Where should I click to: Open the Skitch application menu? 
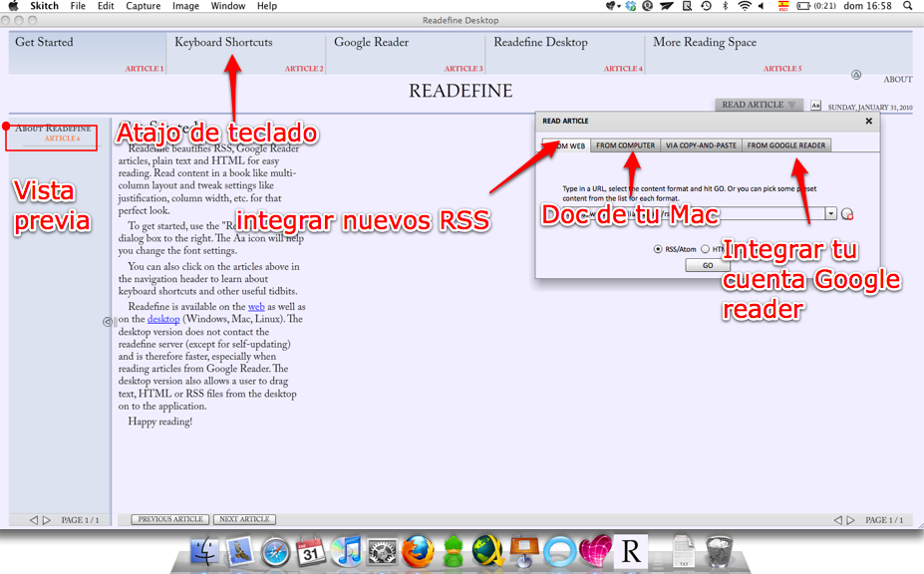pos(44,6)
